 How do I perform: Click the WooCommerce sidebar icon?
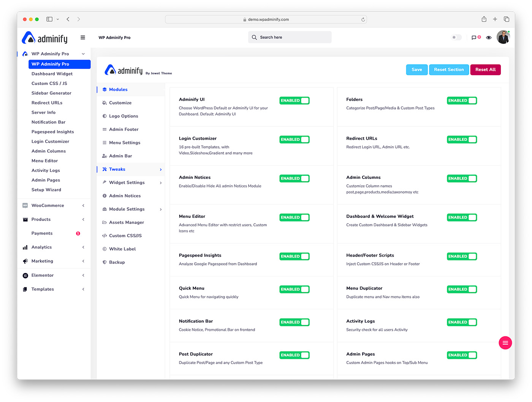tap(25, 205)
